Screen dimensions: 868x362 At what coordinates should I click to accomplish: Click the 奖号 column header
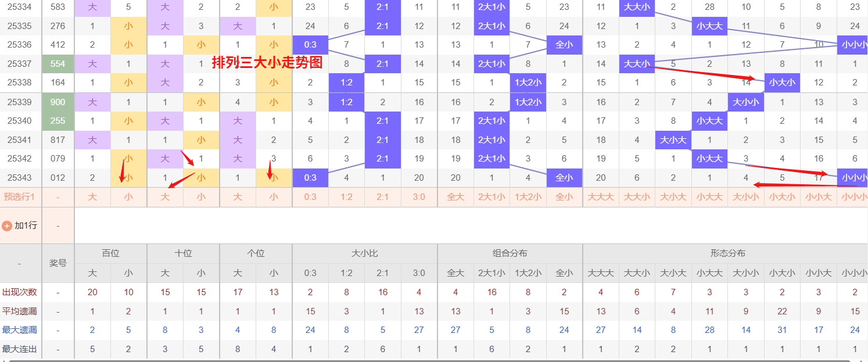[x=58, y=263]
